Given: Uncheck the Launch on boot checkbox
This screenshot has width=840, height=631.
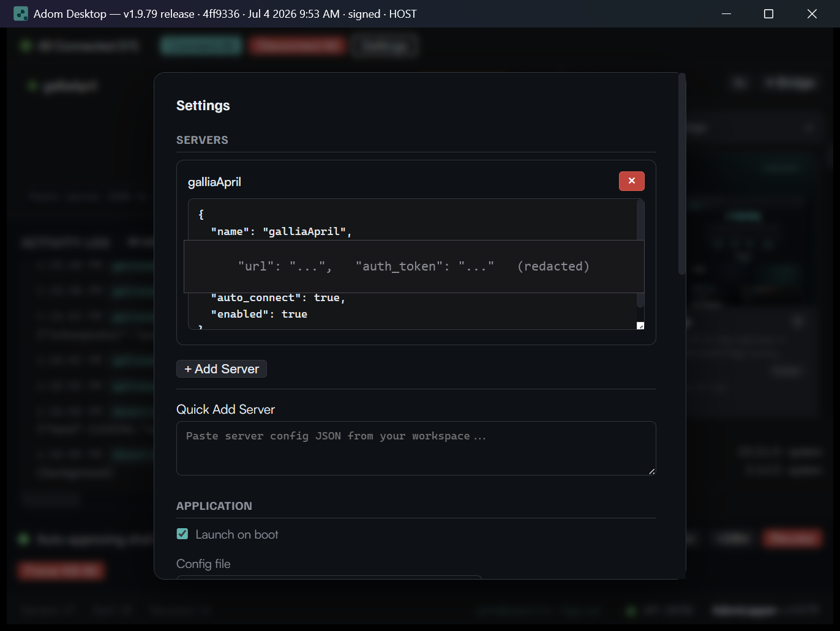Looking at the screenshot, I should (x=182, y=534).
